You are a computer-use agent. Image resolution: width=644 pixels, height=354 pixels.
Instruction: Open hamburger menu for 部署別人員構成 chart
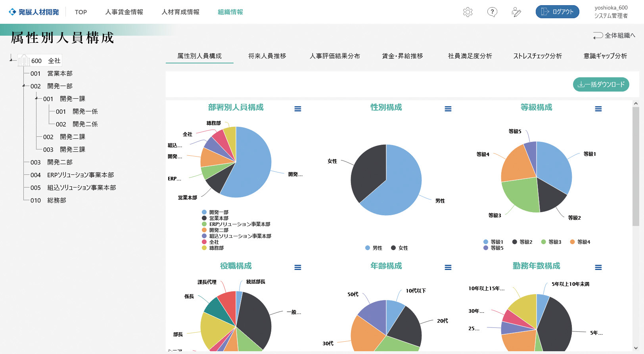pyautogui.click(x=298, y=109)
